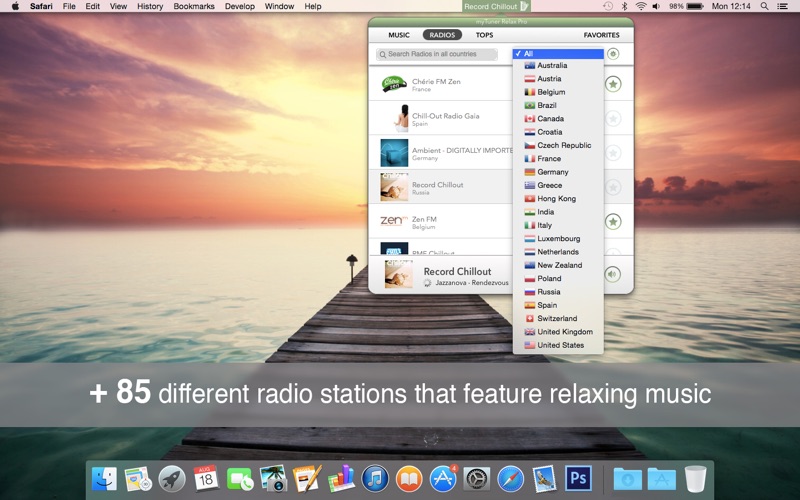
Task: Play Ambient - DIGITALLY IMPORTED station
Action: 441,153
